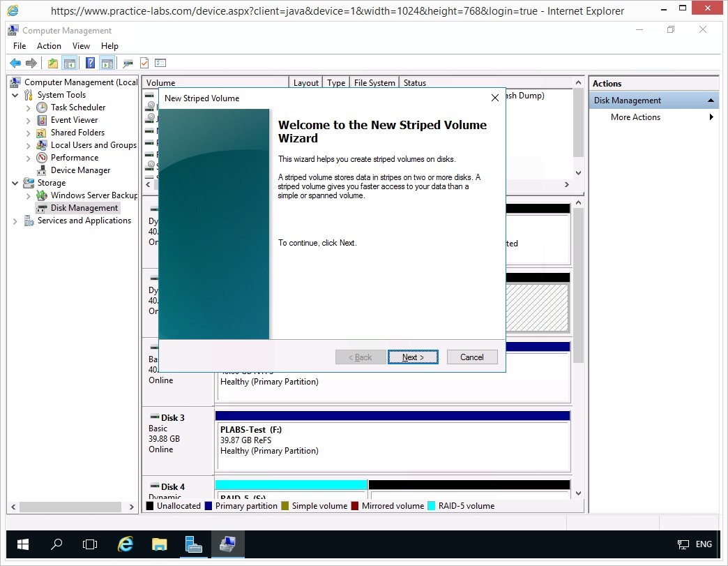Expand the Shared Folders node
The height and width of the screenshot is (566, 728).
point(29,133)
